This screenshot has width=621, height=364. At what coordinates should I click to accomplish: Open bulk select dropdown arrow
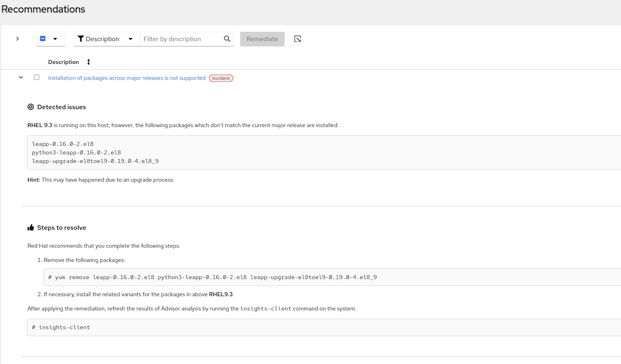pos(55,39)
